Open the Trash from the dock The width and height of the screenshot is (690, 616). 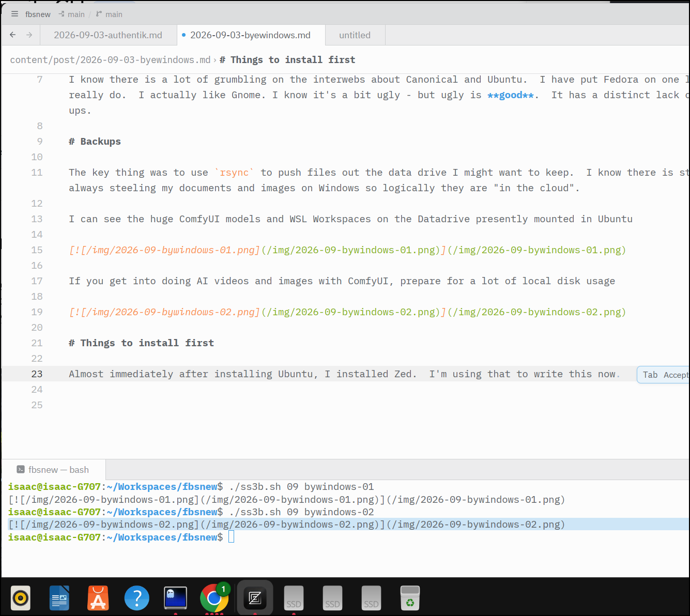410,598
